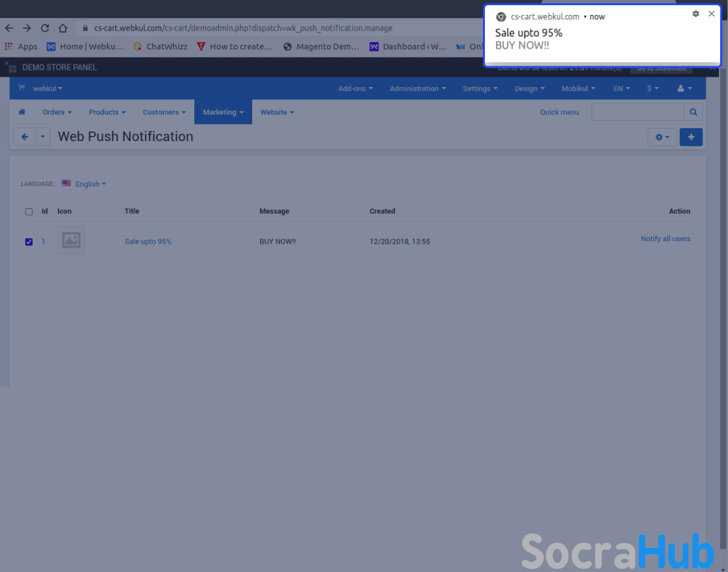
Task: Click the search input field
Action: pos(637,112)
